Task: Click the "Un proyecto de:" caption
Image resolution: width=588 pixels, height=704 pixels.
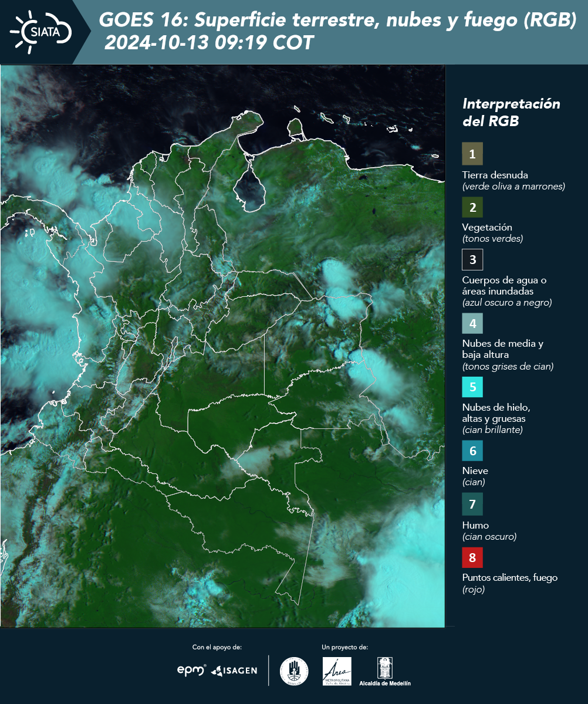Action: click(345, 647)
